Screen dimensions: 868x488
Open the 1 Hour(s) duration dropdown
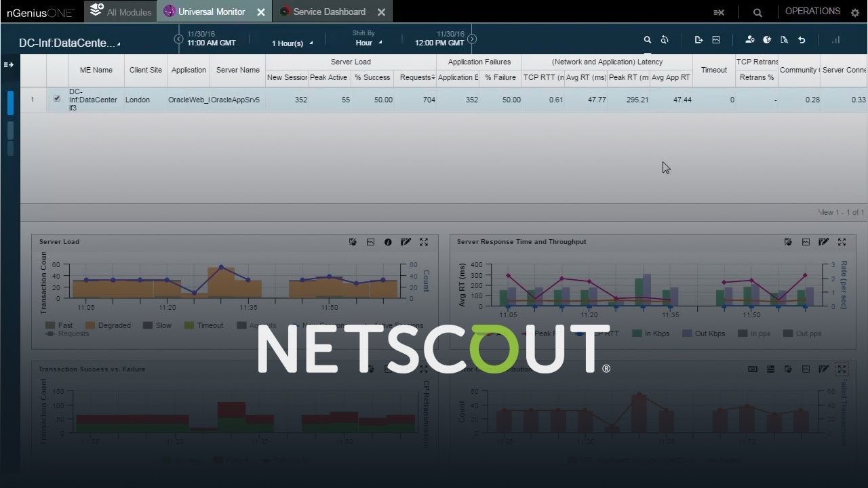pos(292,43)
